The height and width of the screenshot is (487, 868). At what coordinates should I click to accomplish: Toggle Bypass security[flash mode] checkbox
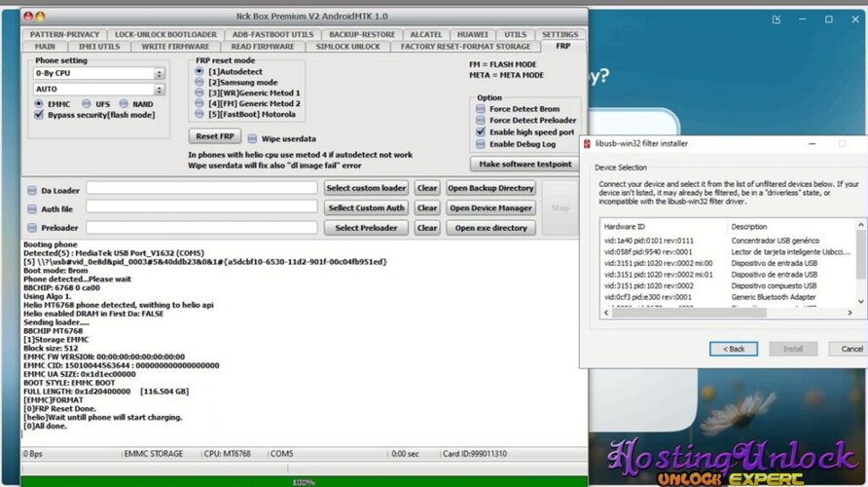click(39, 115)
